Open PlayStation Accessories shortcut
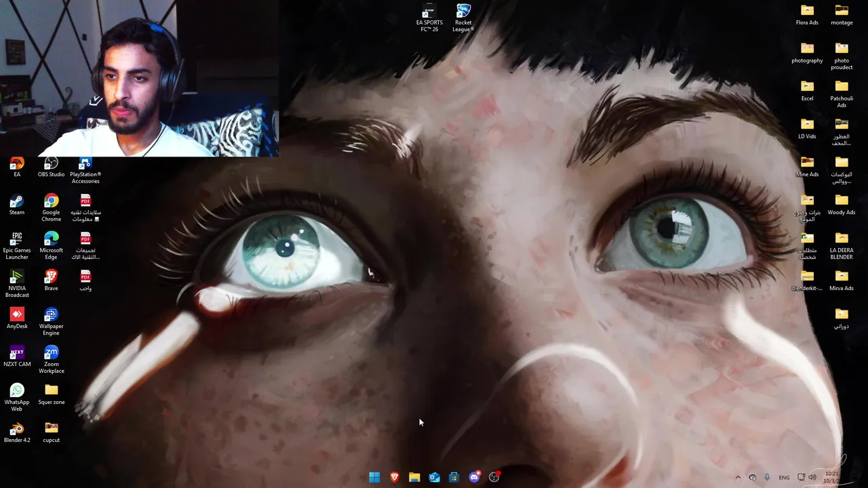Viewport: 868px width, 488px height. pyautogui.click(x=85, y=171)
